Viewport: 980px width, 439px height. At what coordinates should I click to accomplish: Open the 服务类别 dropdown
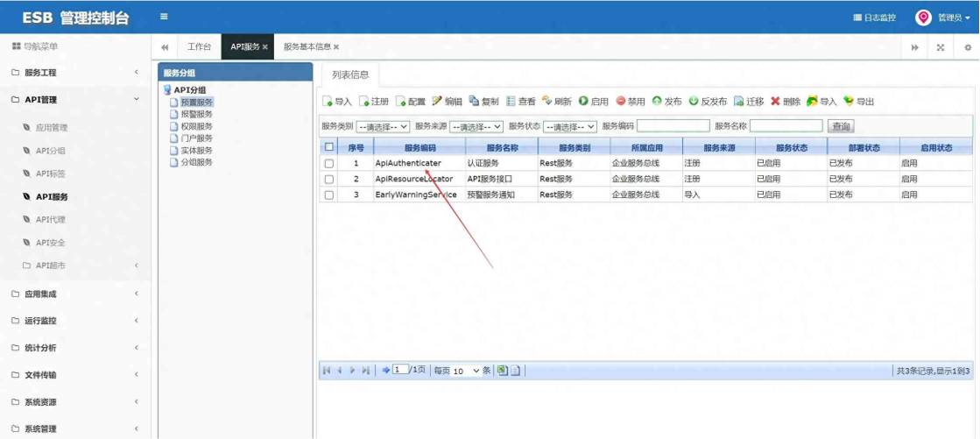pos(383,126)
